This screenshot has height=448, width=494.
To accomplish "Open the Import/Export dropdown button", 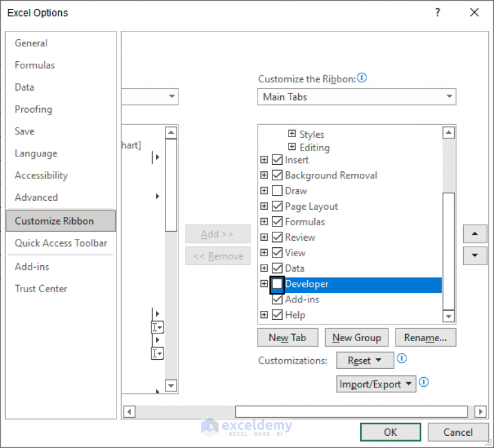I will pos(376,384).
